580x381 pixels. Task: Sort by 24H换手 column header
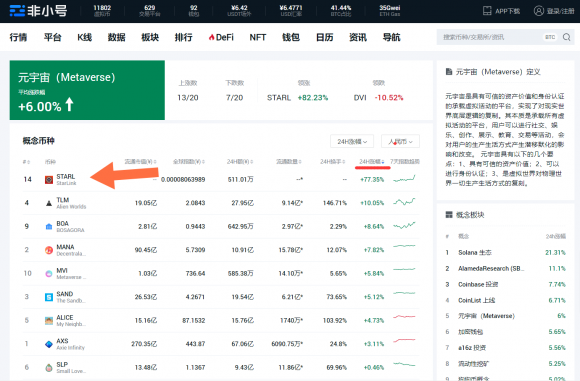tap(333, 162)
